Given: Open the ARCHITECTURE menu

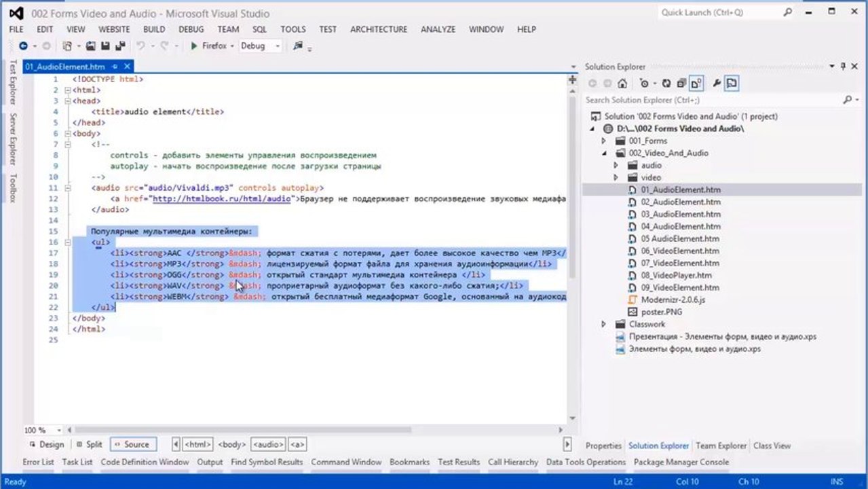Looking at the screenshot, I should (x=379, y=29).
